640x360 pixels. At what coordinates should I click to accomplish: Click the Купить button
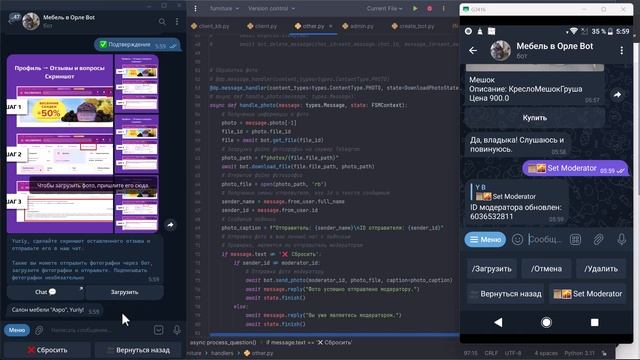tap(535, 118)
